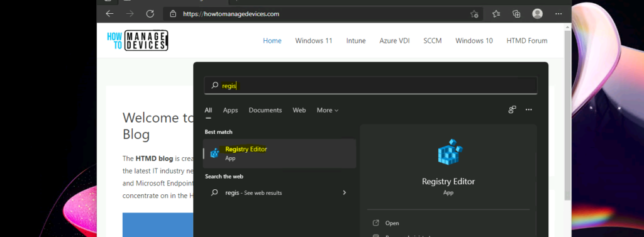Open the Windows 10 menu item
The width and height of the screenshot is (644, 237).
(x=474, y=41)
